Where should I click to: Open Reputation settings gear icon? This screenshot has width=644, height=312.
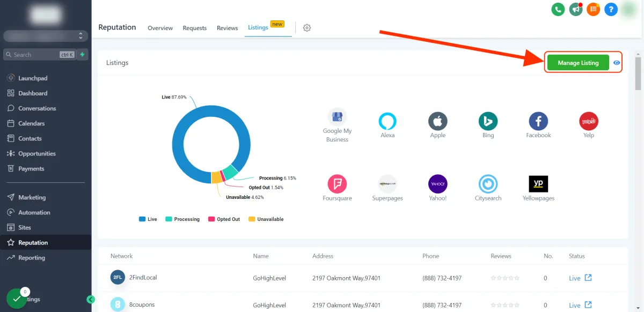pos(307,28)
